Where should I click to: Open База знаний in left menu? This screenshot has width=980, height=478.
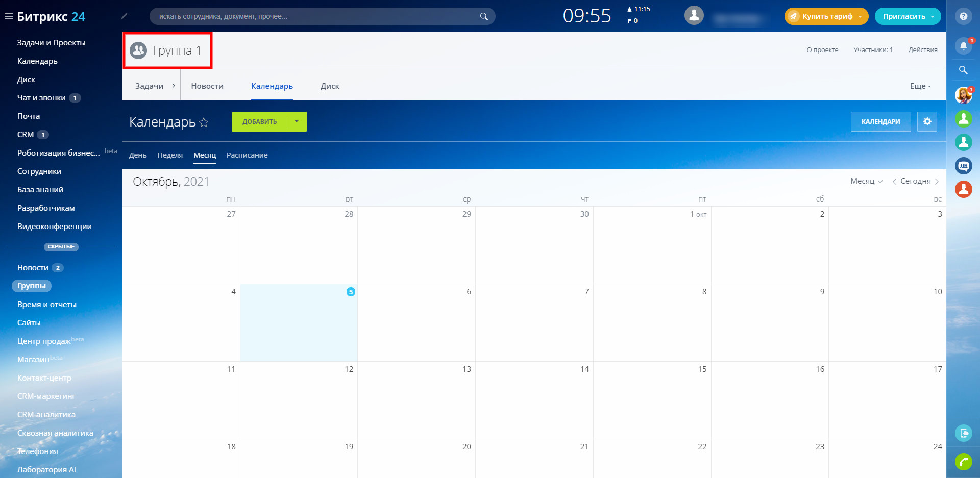click(40, 190)
